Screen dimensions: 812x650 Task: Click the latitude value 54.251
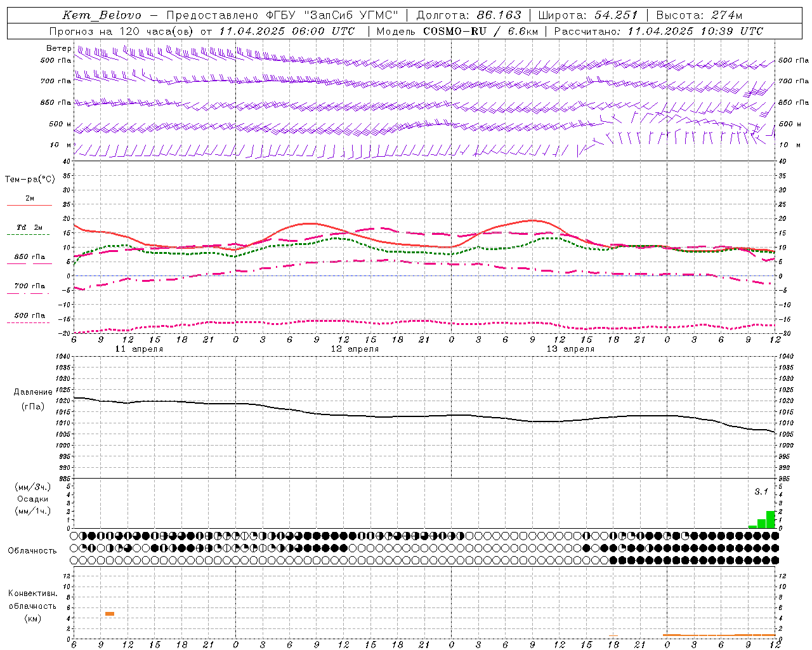pyautogui.click(x=615, y=15)
